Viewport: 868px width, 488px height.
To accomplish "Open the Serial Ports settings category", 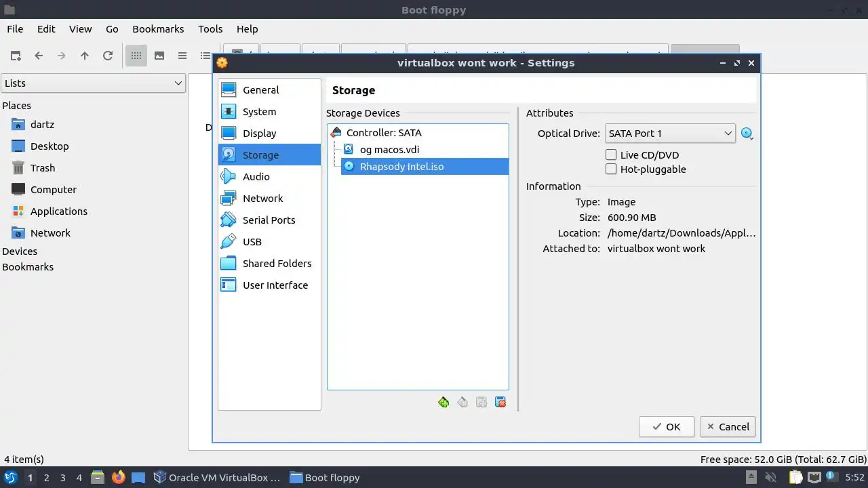I will coord(269,220).
